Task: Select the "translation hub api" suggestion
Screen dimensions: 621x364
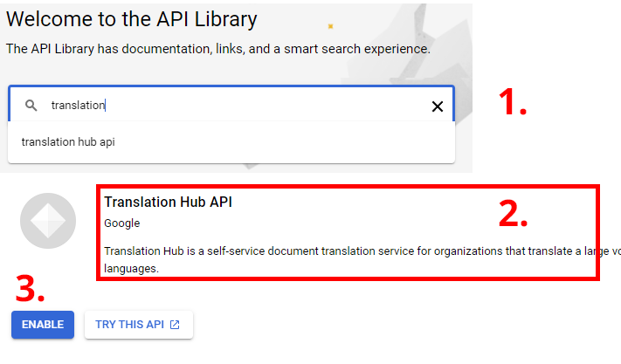Action: [68, 142]
